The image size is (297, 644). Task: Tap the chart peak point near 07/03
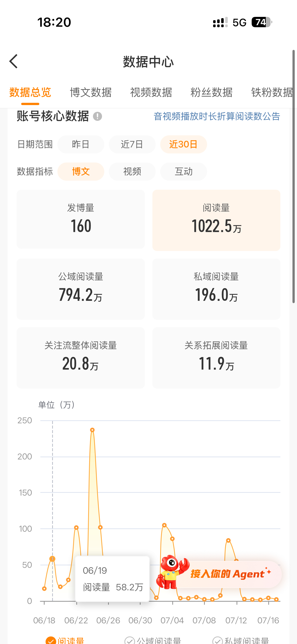pos(164,525)
